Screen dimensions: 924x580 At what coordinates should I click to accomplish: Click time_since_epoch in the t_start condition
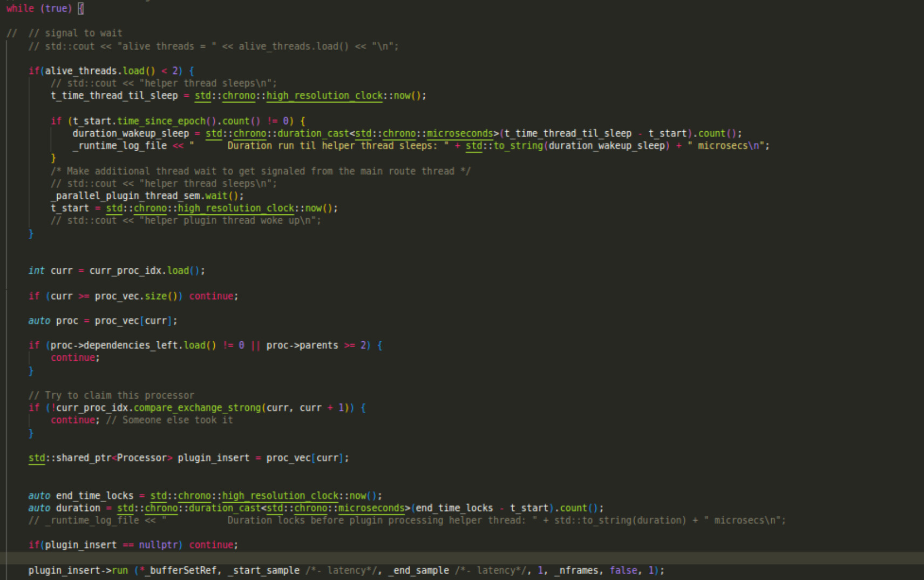pos(161,121)
